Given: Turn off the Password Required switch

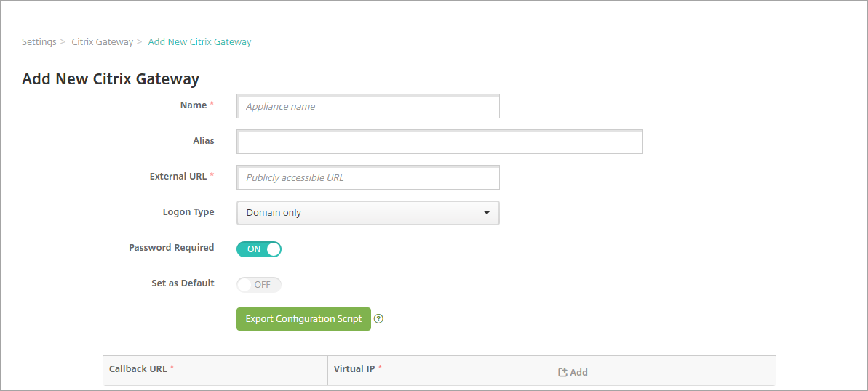Looking at the screenshot, I should tap(259, 249).
